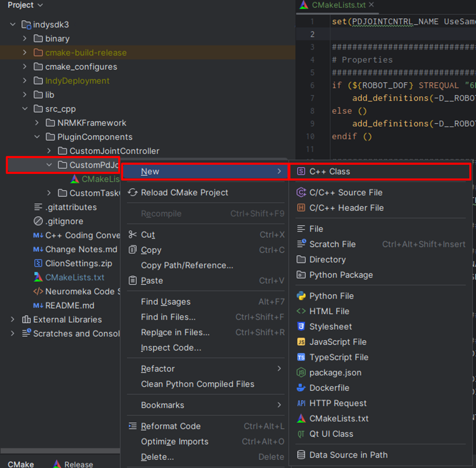The height and width of the screenshot is (468, 476).
Task: Collapse the indysdk3 root node
Action: tap(13, 24)
